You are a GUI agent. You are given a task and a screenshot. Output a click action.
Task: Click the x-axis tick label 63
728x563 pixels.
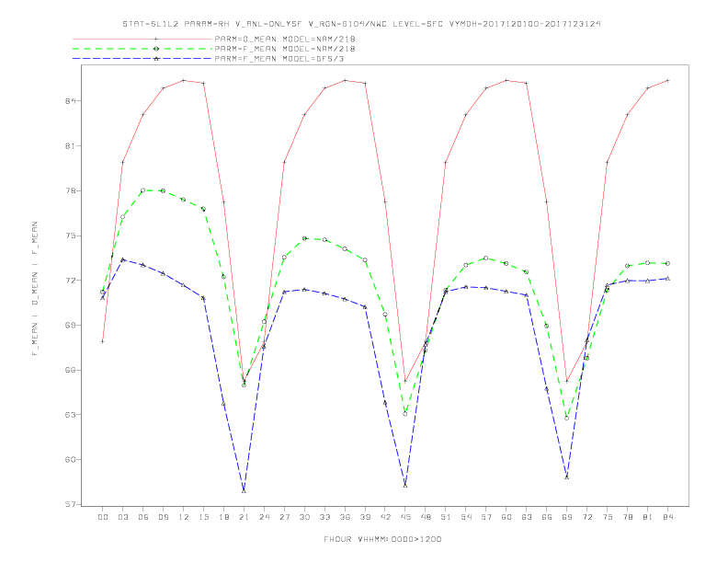pos(527,517)
